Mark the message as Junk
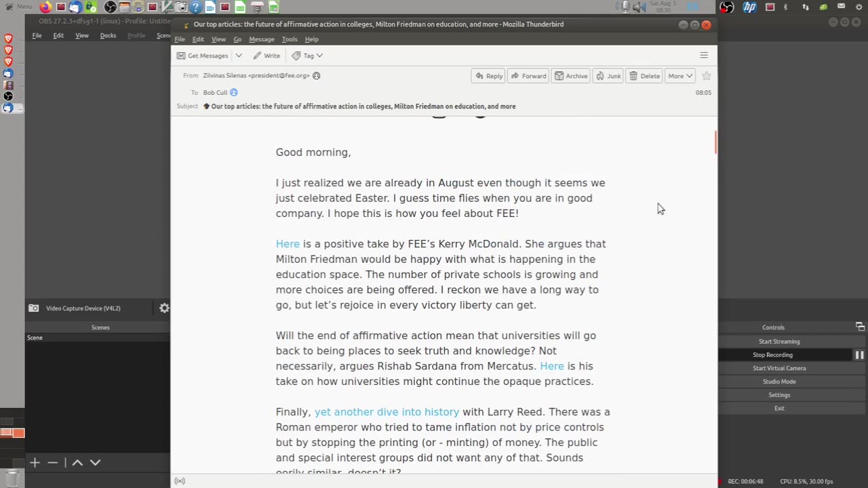This screenshot has width=868, height=488. point(608,76)
